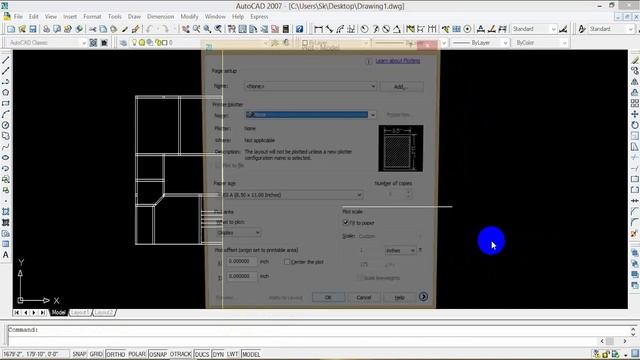The height and width of the screenshot is (360, 640).
Task: Click the Layer Properties Manager icon
Action: (x=123, y=42)
